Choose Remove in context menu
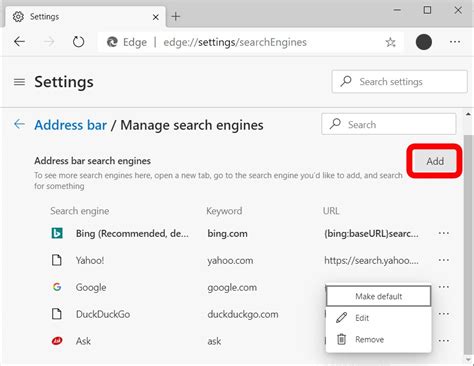This screenshot has width=474, height=366. (378, 339)
